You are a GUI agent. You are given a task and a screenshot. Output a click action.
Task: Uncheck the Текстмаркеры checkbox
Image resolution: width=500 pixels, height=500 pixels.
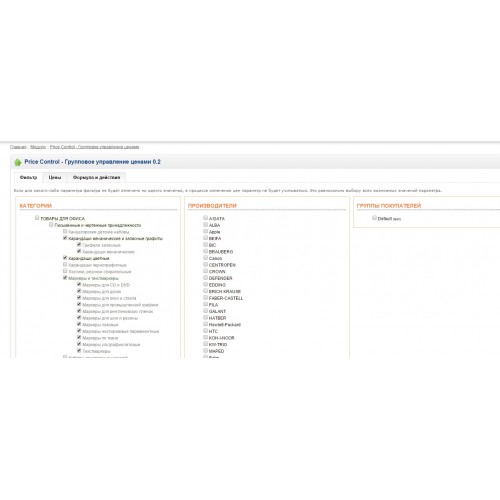pyautogui.click(x=79, y=351)
